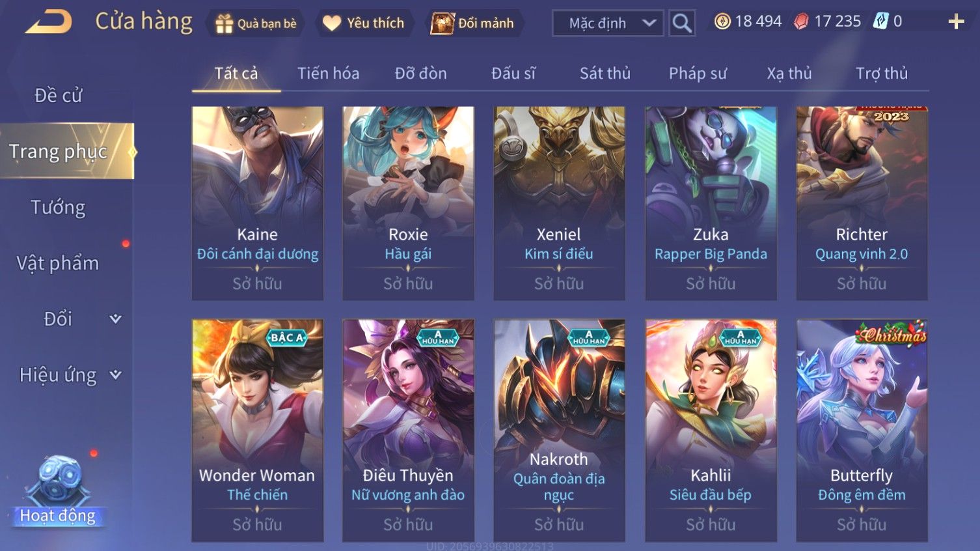Screen dimensions: 980x551
Task: Select the Tướng sidebar menu item
Action: click(x=58, y=207)
